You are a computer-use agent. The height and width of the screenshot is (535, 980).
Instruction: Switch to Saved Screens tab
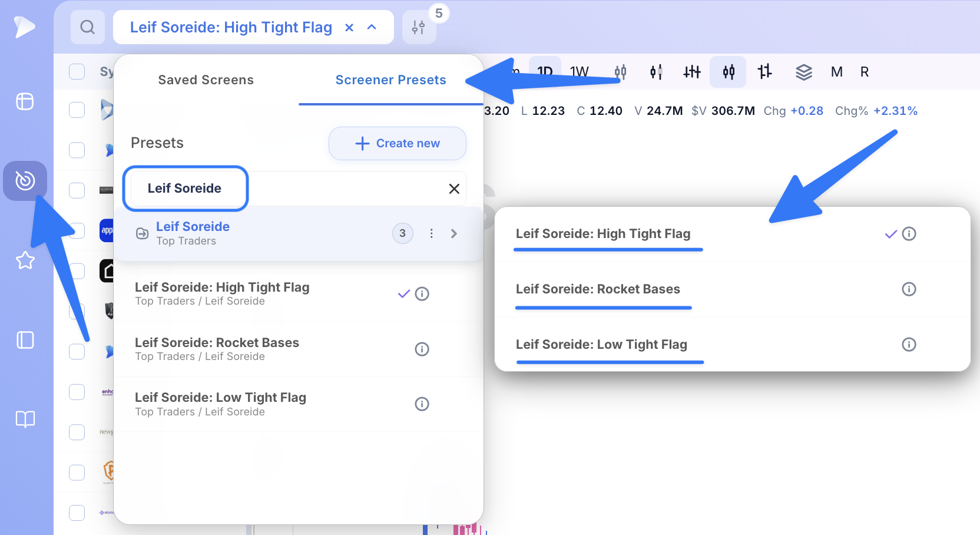[x=206, y=80]
